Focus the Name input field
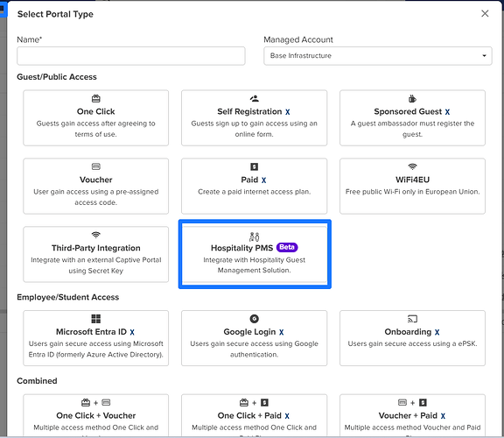This screenshot has width=504, height=438. point(131,56)
